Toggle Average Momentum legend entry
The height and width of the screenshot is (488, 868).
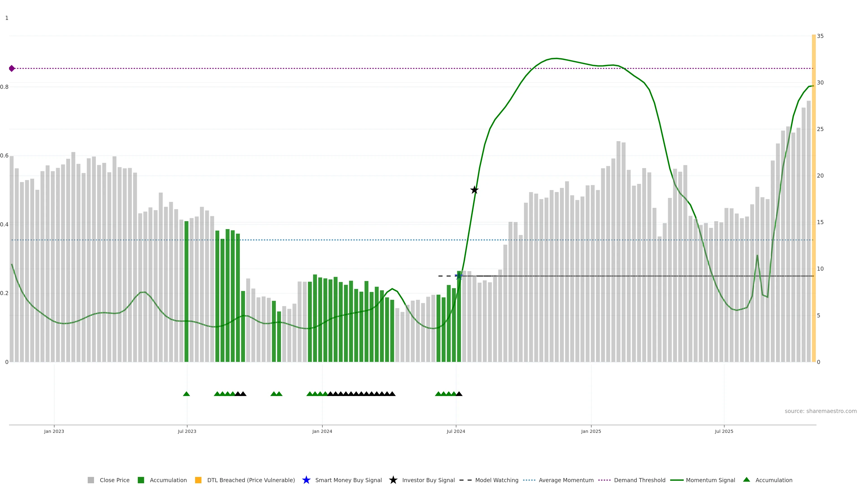point(566,480)
